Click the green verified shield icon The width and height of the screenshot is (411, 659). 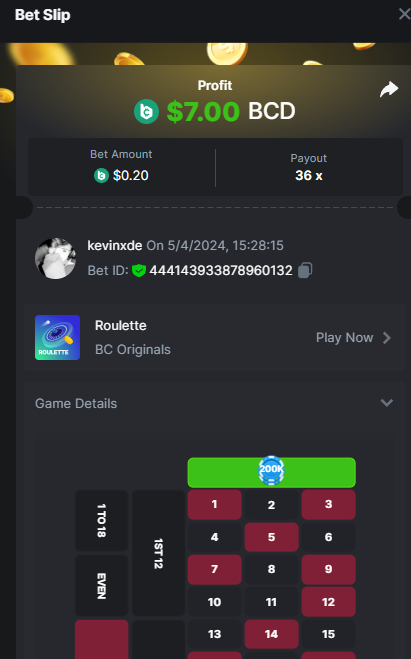point(139,270)
